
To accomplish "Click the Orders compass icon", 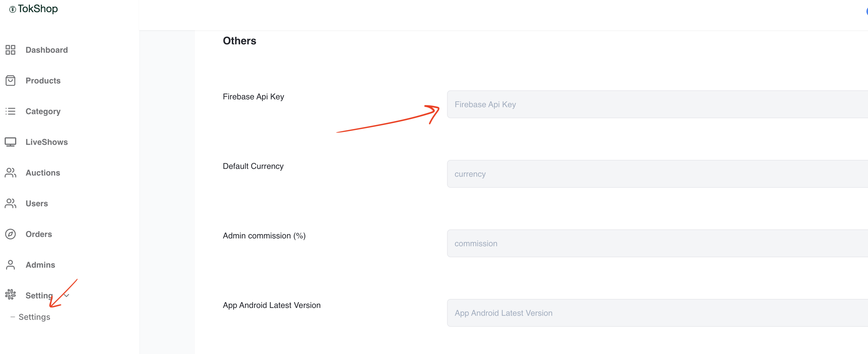I will coord(10,234).
